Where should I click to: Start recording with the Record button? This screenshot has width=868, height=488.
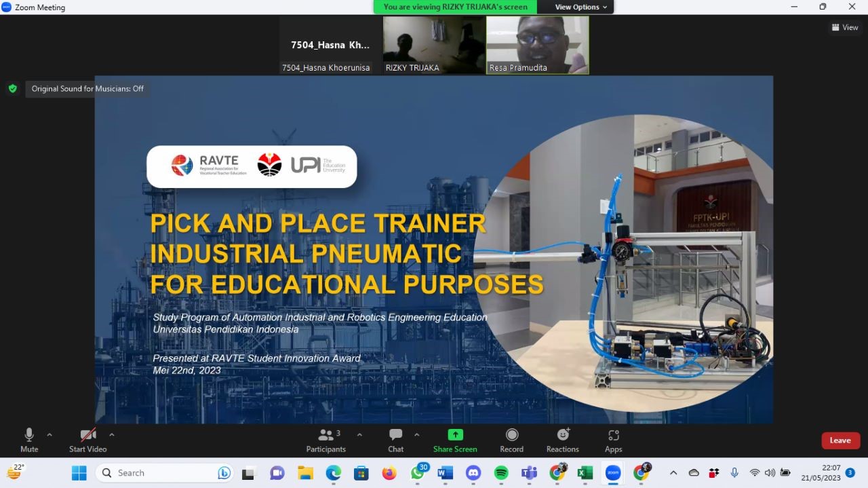click(x=512, y=440)
